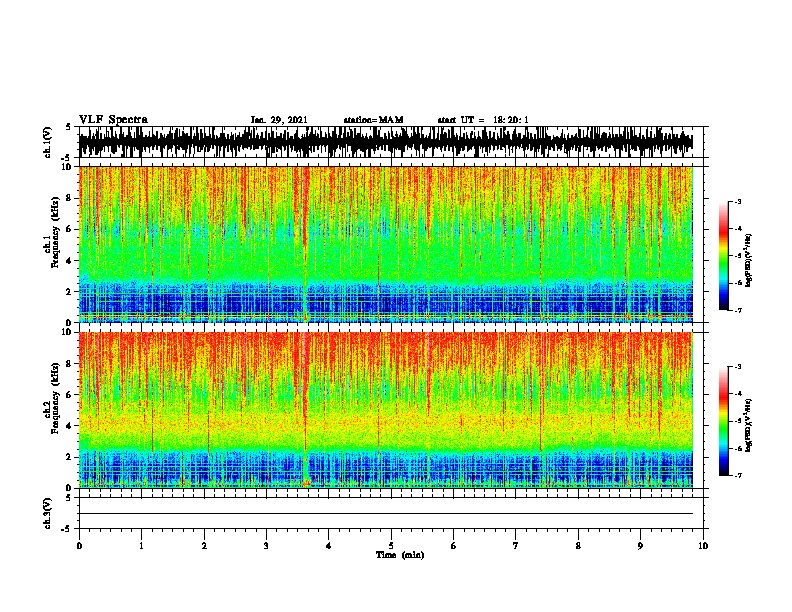Click the "start UT = 18:20:1" text
Image resolution: width=792 pixels, height=612 pixels.
[x=483, y=120]
